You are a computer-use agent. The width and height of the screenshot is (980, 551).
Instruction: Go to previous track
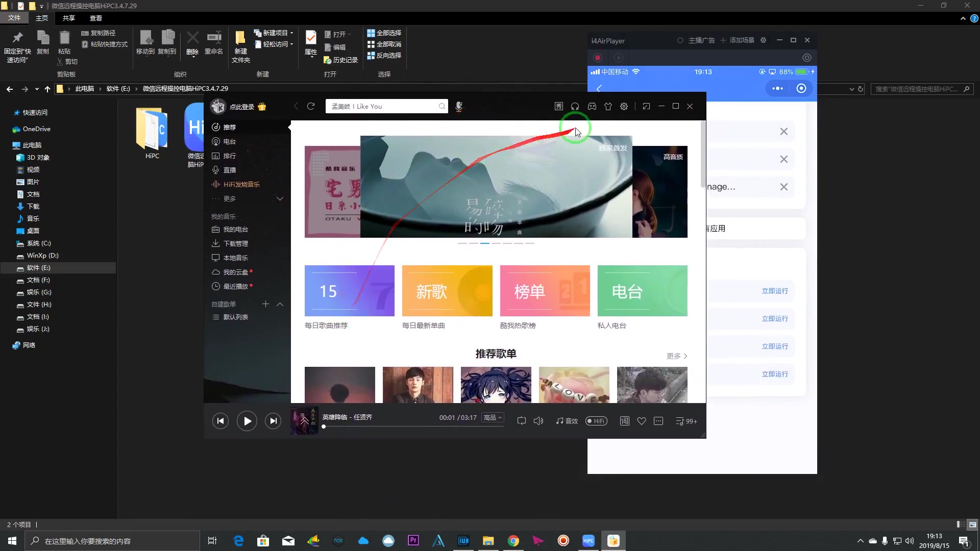220,421
